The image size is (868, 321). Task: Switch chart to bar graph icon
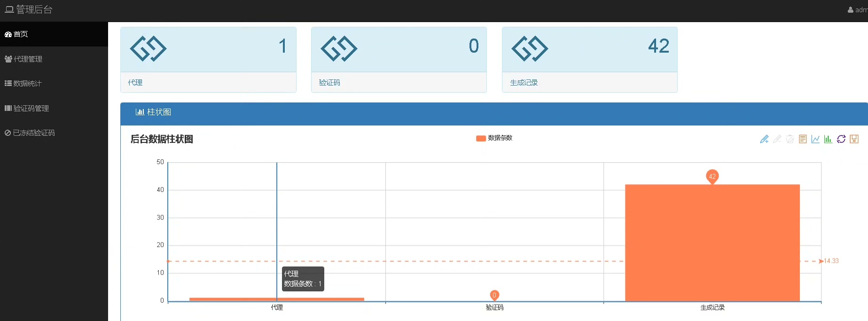click(828, 139)
